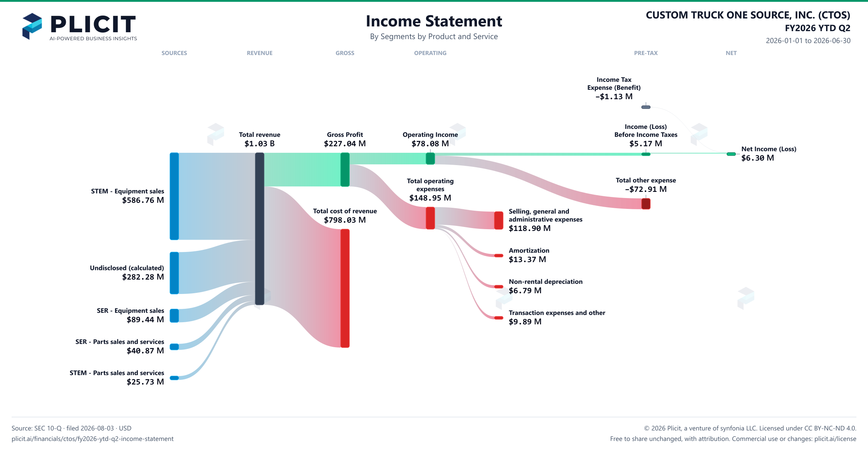Click the Total operating expenses red node

click(x=430, y=218)
